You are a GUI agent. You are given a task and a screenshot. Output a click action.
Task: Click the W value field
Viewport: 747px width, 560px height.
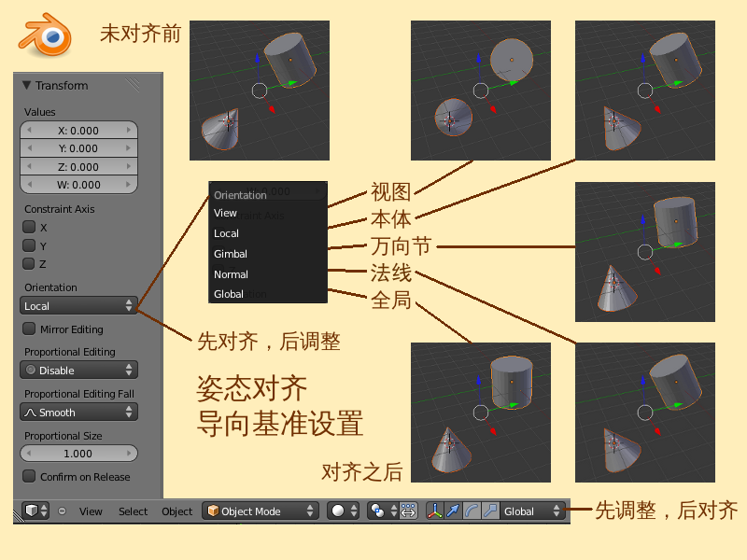(x=78, y=185)
